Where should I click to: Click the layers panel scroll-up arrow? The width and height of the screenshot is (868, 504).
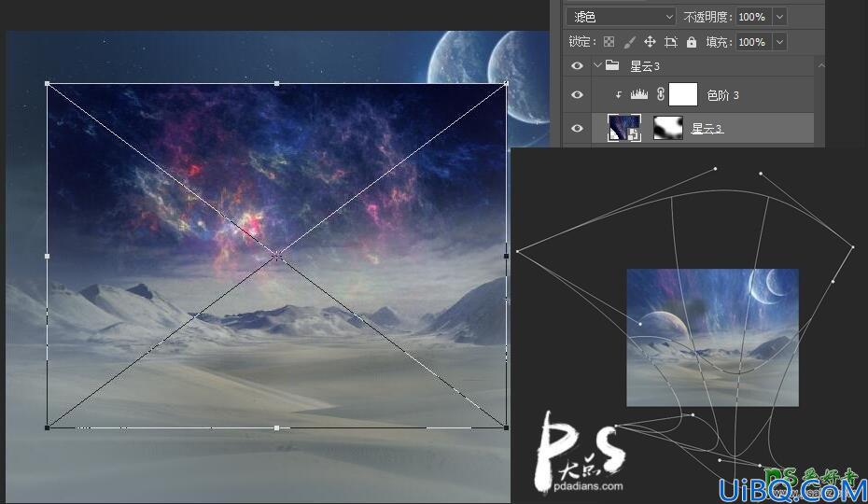point(821,65)
